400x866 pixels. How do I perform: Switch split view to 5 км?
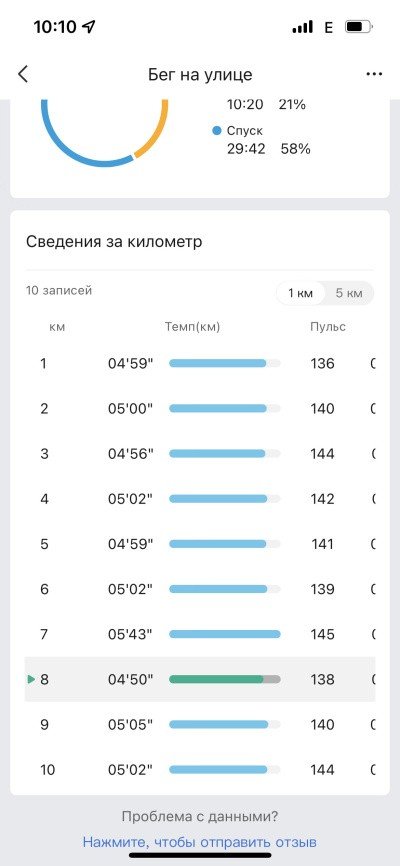coord(349,293)
